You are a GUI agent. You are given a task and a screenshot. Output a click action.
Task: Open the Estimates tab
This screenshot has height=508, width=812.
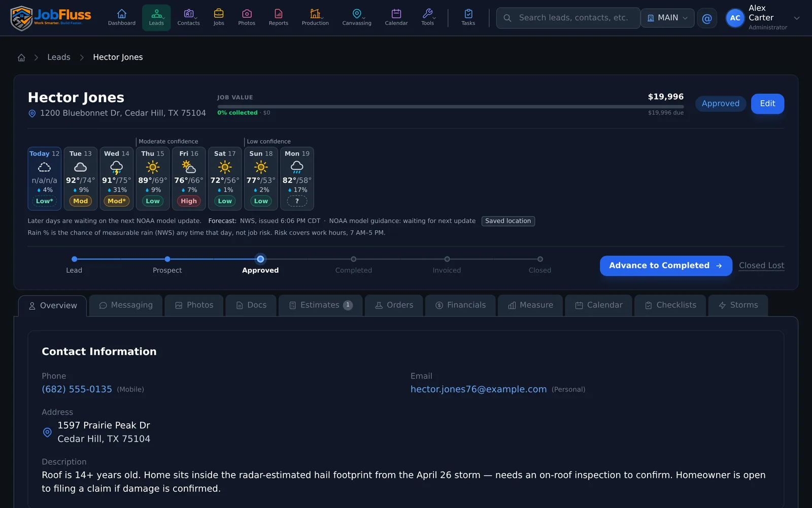(320, 305)
